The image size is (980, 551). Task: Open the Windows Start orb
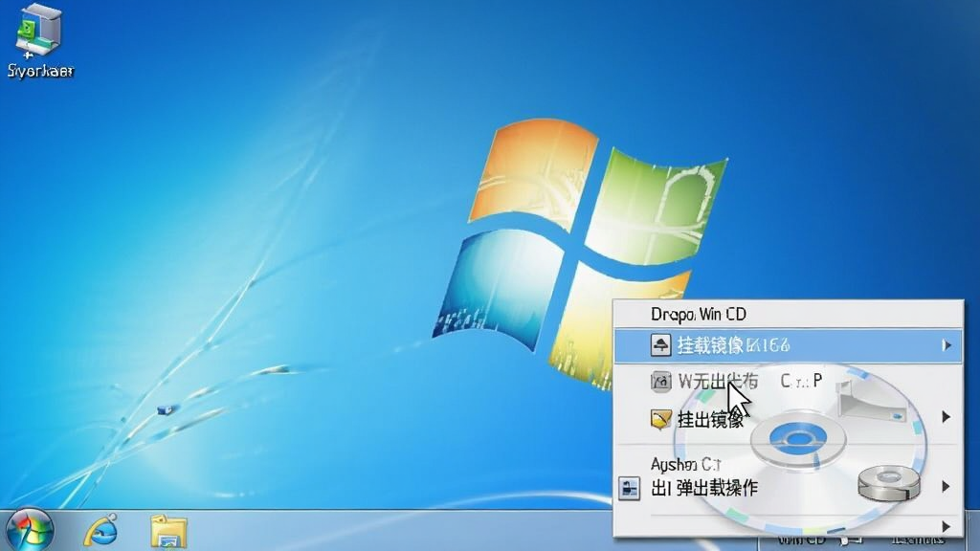(30, 530)
